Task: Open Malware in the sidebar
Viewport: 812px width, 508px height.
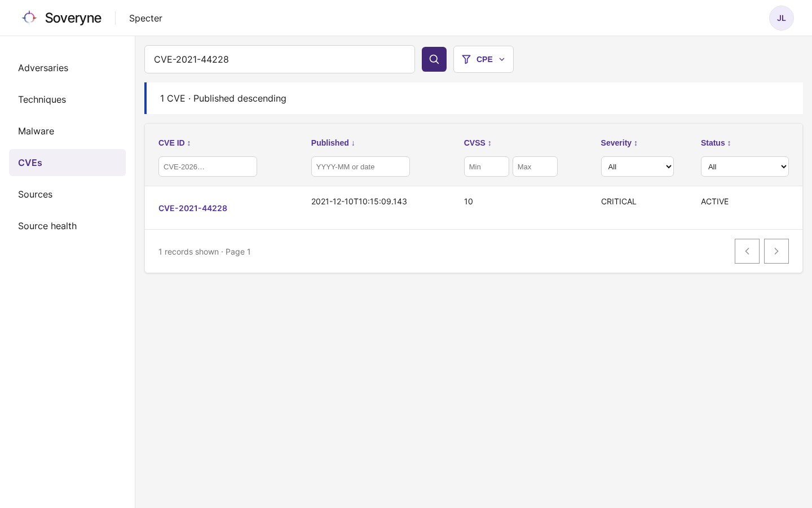Action: pyautogui.click(x=67, y=131)
